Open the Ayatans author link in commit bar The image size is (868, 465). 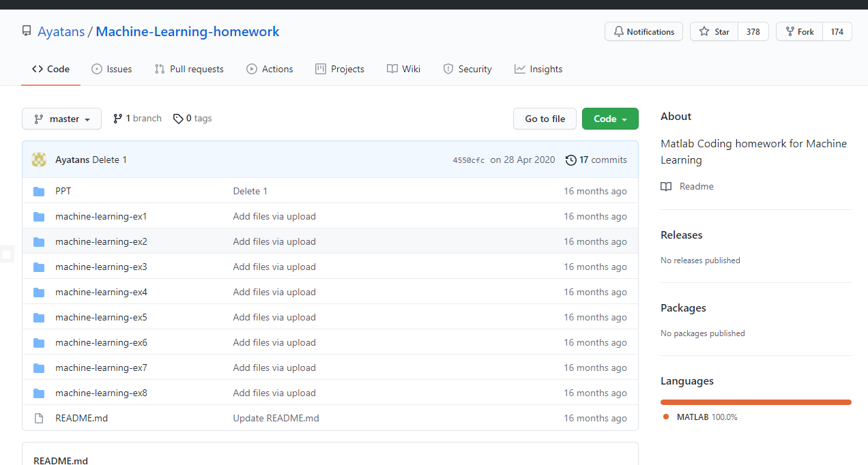(x=72, y=160)
